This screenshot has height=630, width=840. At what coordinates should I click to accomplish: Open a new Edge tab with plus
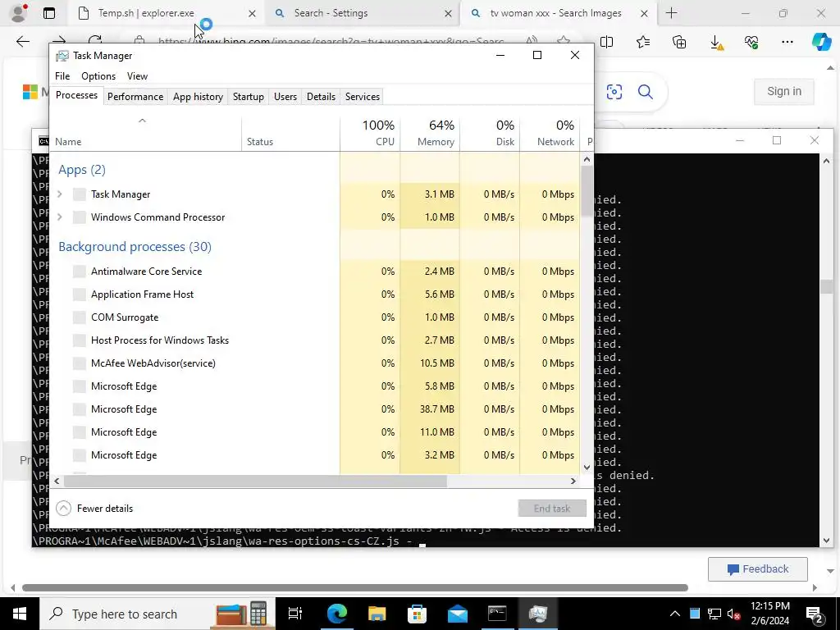[x=671, y=13]
